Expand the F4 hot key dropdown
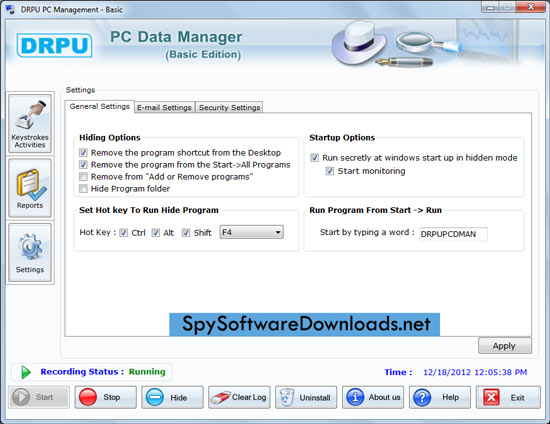The image size is (550, 424). coord(251,232)
